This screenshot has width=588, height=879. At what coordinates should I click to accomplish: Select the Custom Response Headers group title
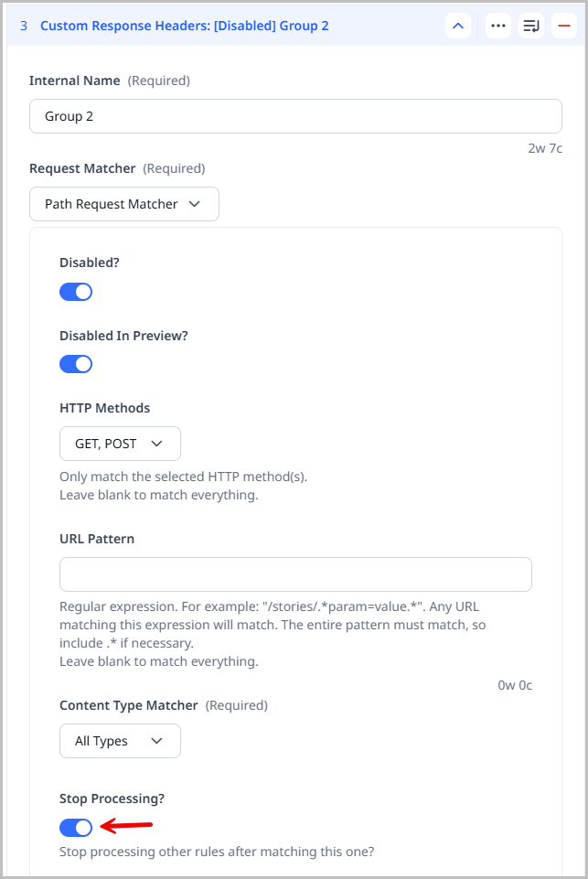184,25
